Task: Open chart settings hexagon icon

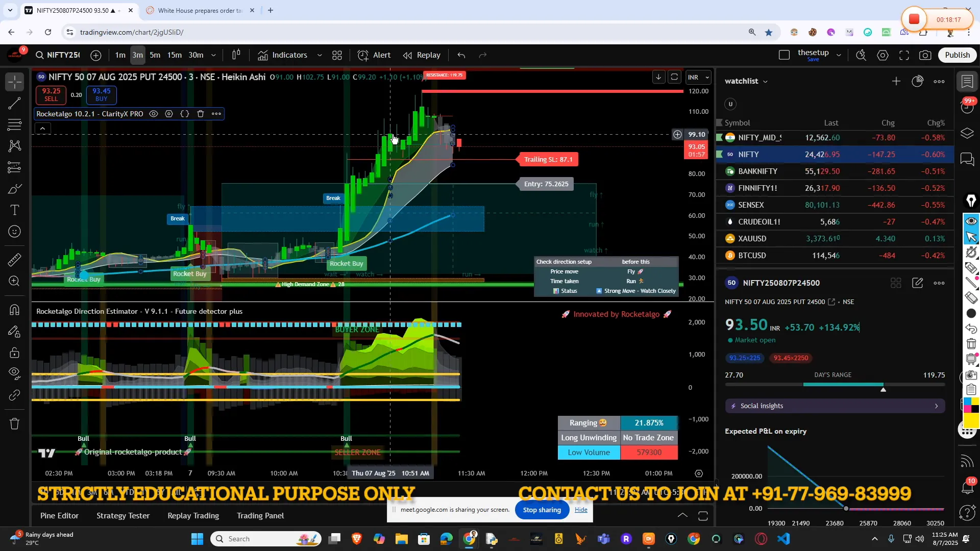Action: (883, 55)
